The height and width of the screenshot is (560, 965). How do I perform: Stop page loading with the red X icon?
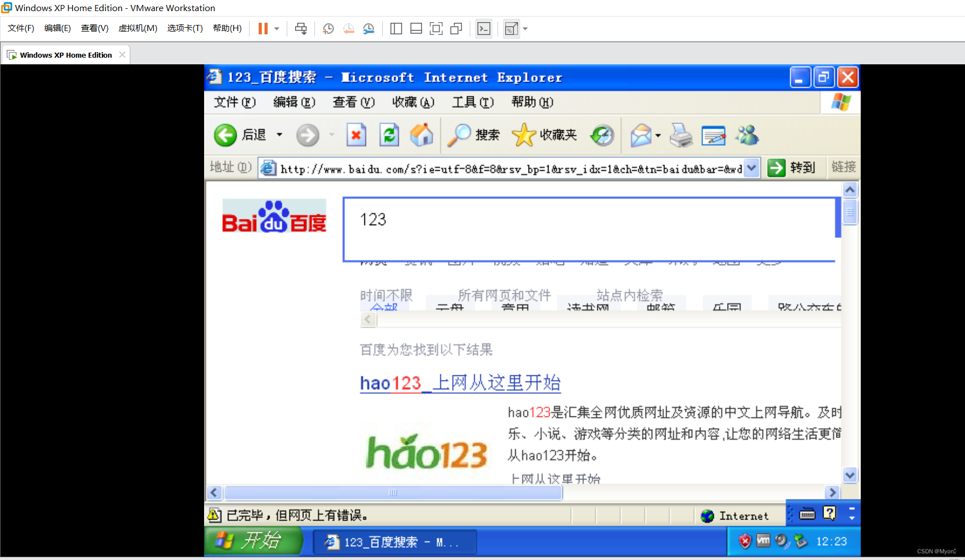(356, 135)
